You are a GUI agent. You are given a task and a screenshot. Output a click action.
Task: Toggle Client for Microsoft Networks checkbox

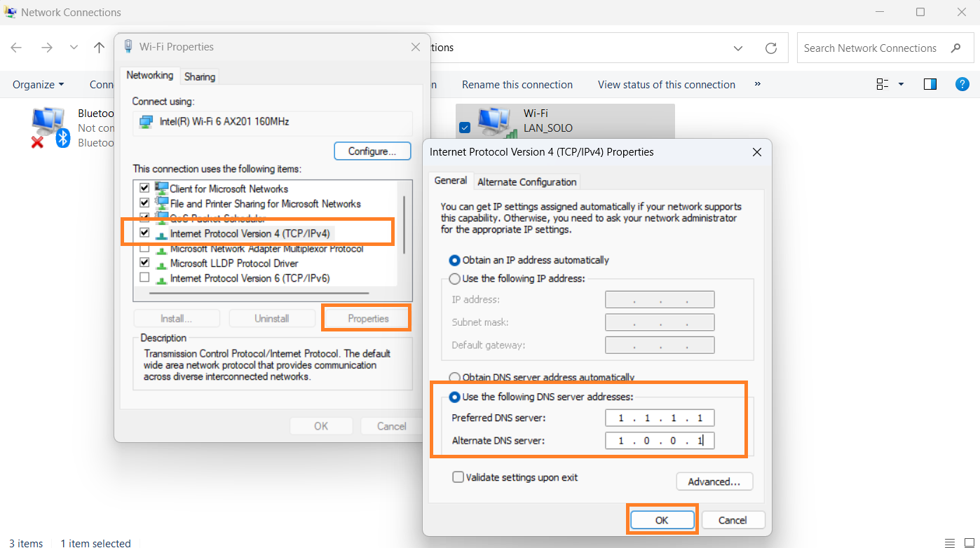(145, 189)
